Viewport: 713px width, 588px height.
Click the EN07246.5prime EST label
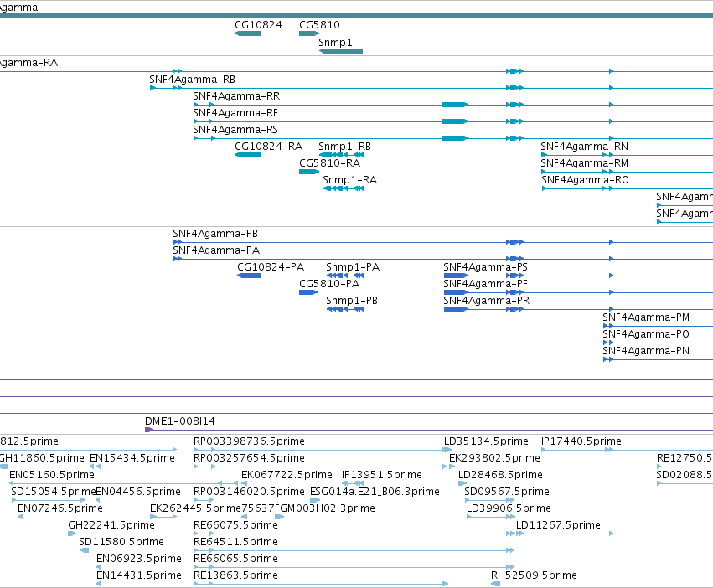coord(60,508)
